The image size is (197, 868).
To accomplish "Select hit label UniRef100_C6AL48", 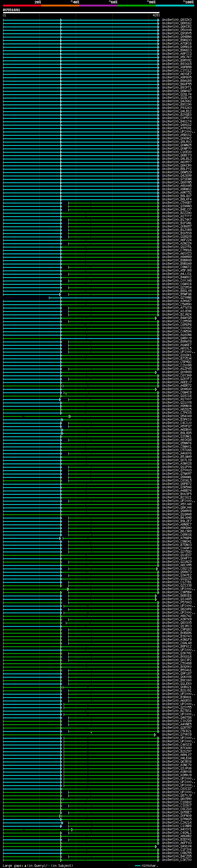I will coord(177,643).
